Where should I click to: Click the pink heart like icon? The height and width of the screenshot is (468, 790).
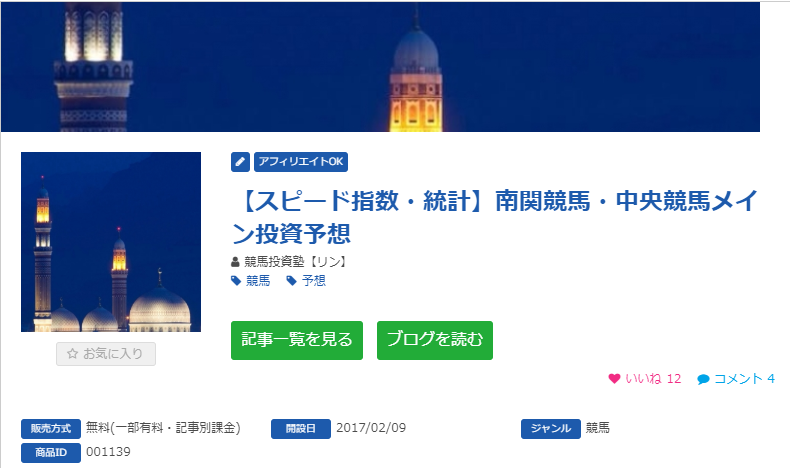tap(614, 378)
